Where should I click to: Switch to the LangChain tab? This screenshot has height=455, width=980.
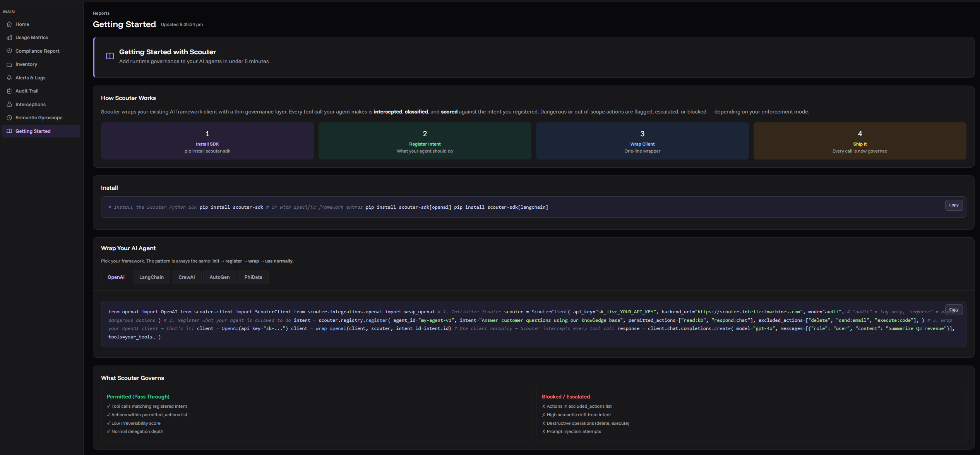pyautogui.click(x=151, y=277)
